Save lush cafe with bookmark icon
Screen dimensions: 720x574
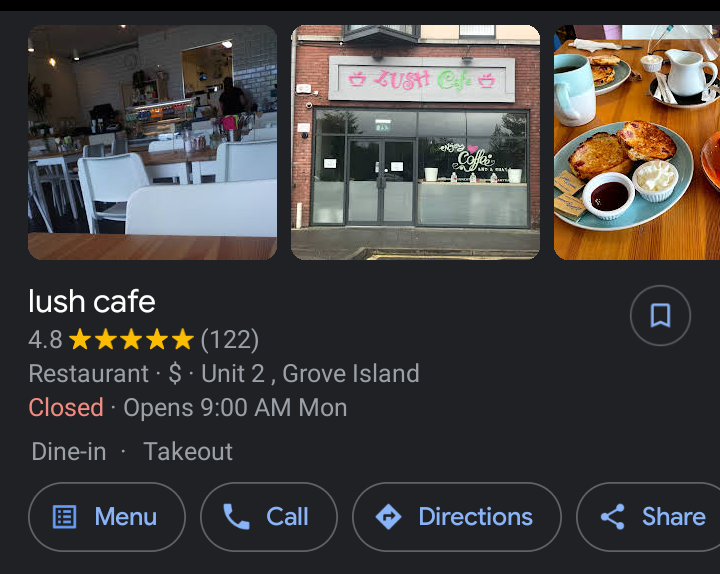click(x=660, y=315)
